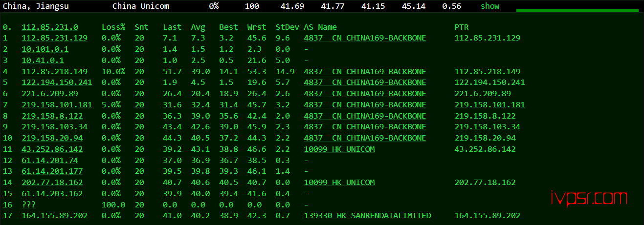Select the 100.0 loss value on hop 16

(x=113, y=205)
